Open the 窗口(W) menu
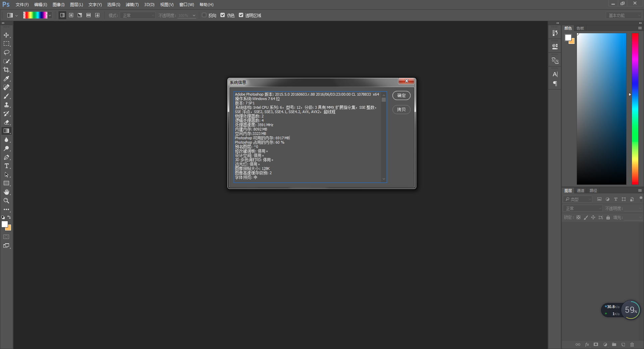Screen dimensions: 644x349 (x=187, y=5)
